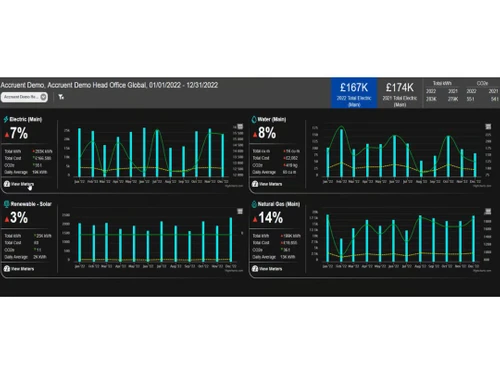
Task: Click the meter icon beside Electric View Meters
Action: click(7, 184)
